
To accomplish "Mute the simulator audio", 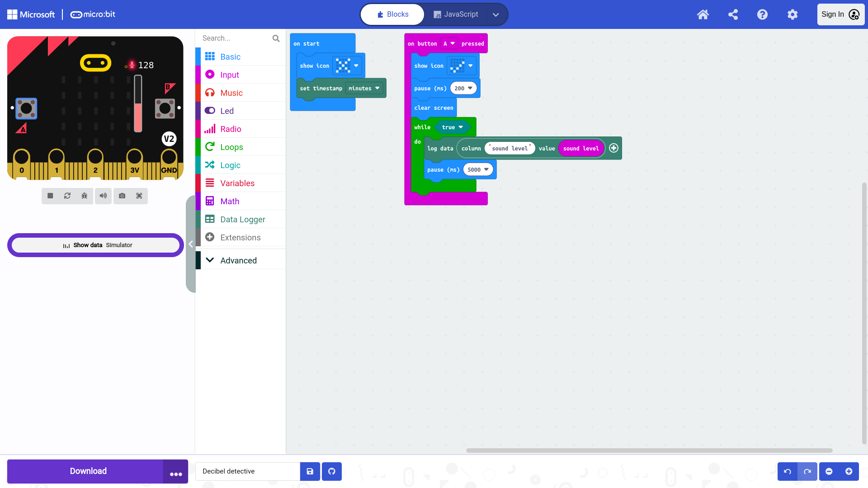I will coord(104,196).
